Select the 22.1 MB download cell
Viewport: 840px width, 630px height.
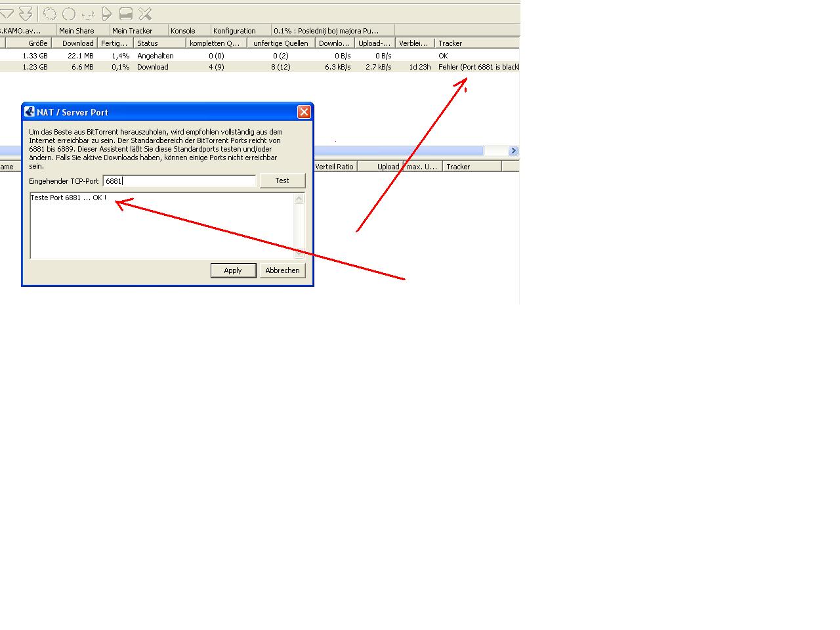coord(81,56)
